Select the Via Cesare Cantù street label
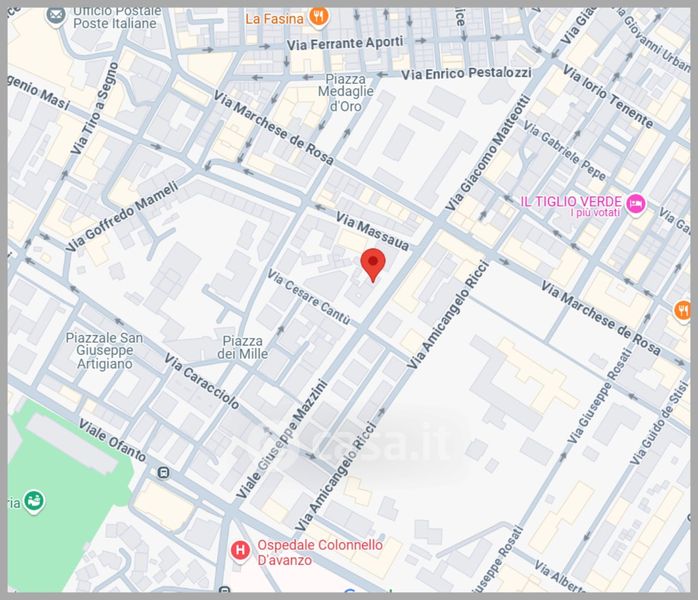The height and width of the screenshot is (600, 698). tap(308, 296)
